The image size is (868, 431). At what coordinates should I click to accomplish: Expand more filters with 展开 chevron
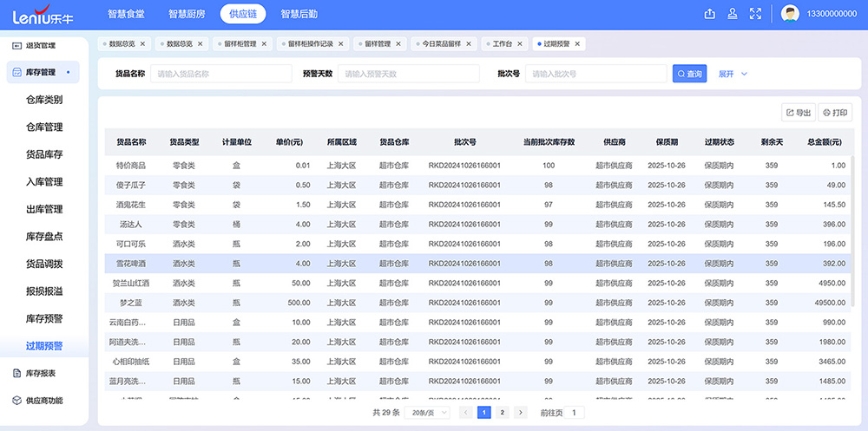coord(744,75)
